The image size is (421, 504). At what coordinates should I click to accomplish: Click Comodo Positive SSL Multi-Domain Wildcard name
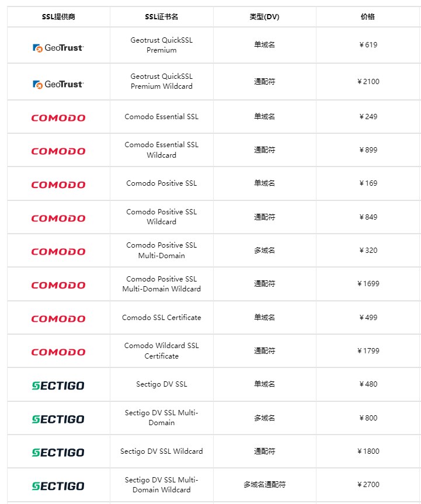(x=161, y=284)
